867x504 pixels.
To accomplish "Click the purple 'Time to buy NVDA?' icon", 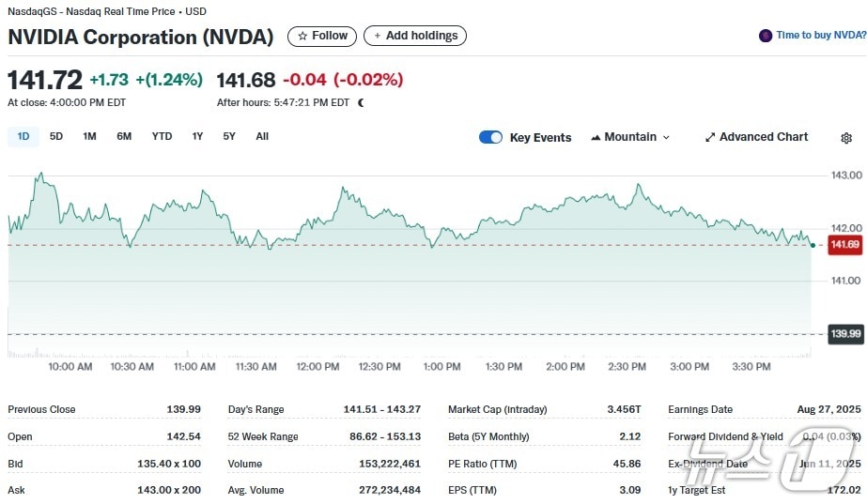I will (766, 36).
